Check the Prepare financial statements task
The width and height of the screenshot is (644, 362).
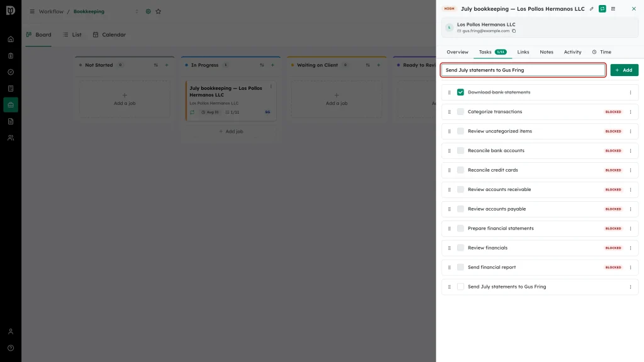pyautogui.click(x=460, y=228)
